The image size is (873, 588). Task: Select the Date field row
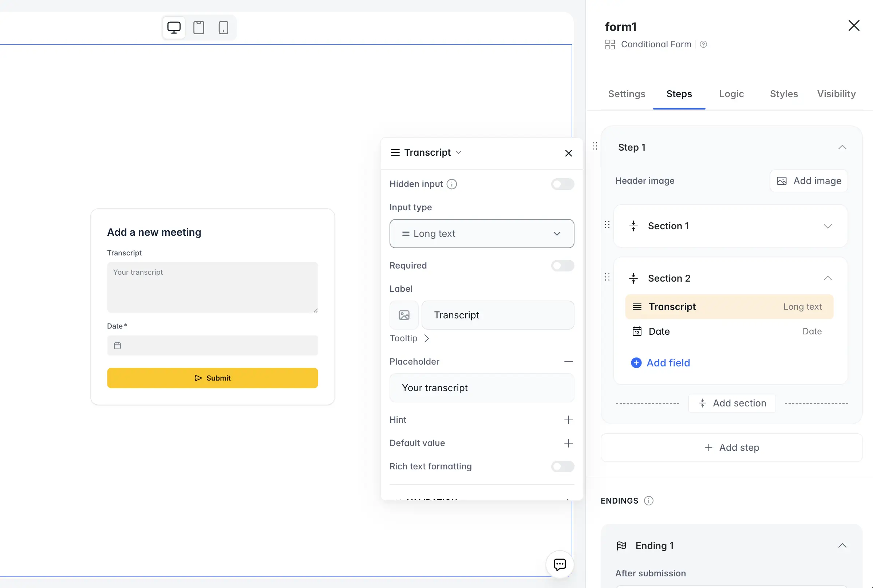(x=728, y=331)
